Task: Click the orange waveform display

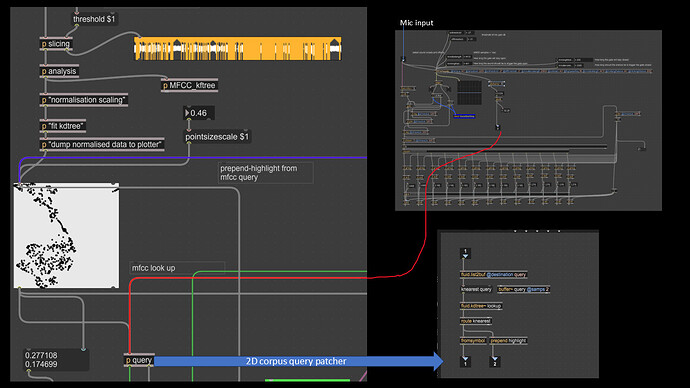Action: [238, 48]
